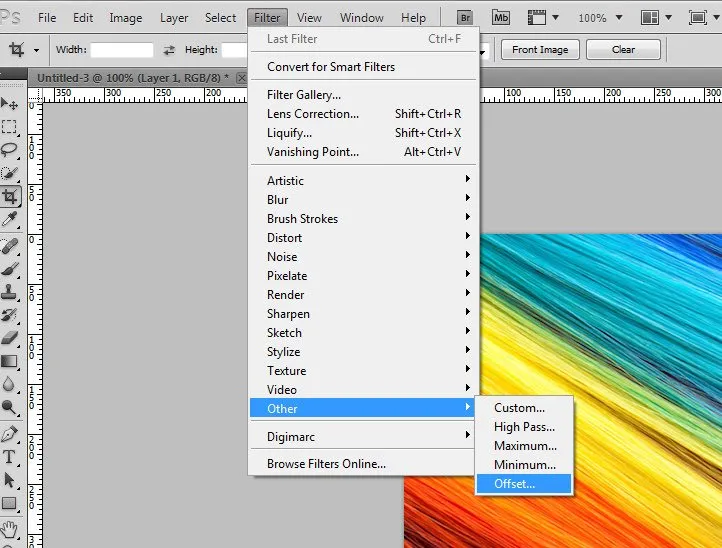Select the Blur tool

(9, 385)
